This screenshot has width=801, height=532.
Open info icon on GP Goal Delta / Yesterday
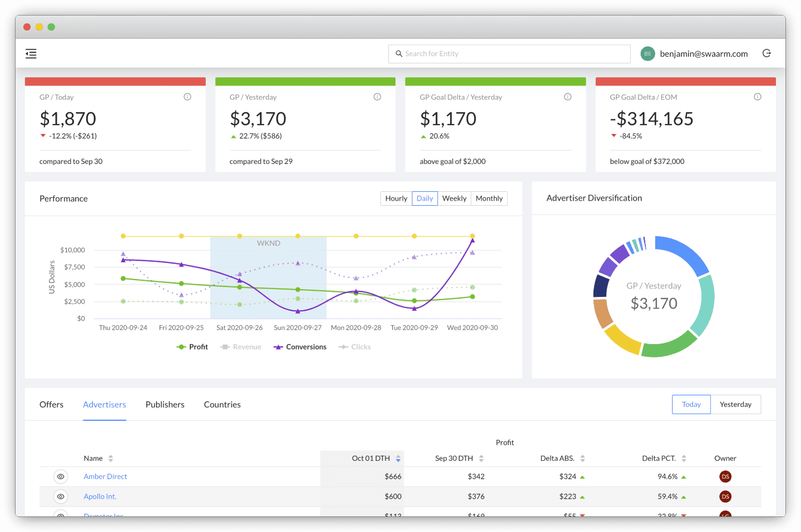pyautogui.click(x=567, y=97)
